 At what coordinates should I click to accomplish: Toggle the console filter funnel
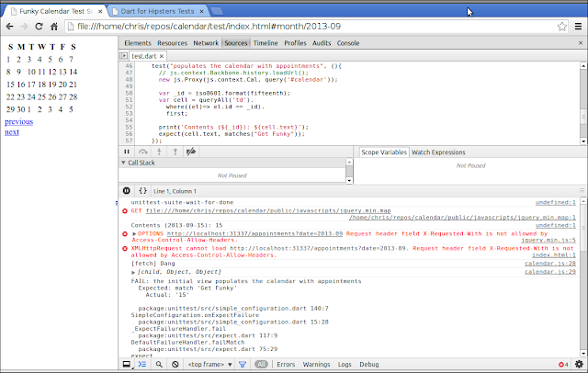pyautogui.click(x=243, y=365)
